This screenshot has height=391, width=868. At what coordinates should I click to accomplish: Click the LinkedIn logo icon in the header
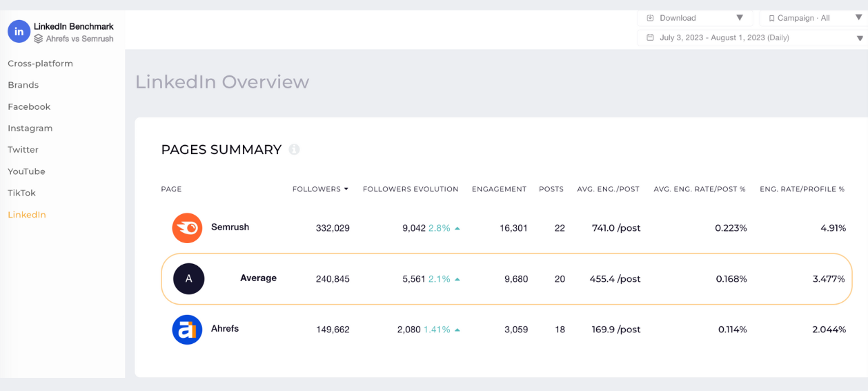click(19, 31)
